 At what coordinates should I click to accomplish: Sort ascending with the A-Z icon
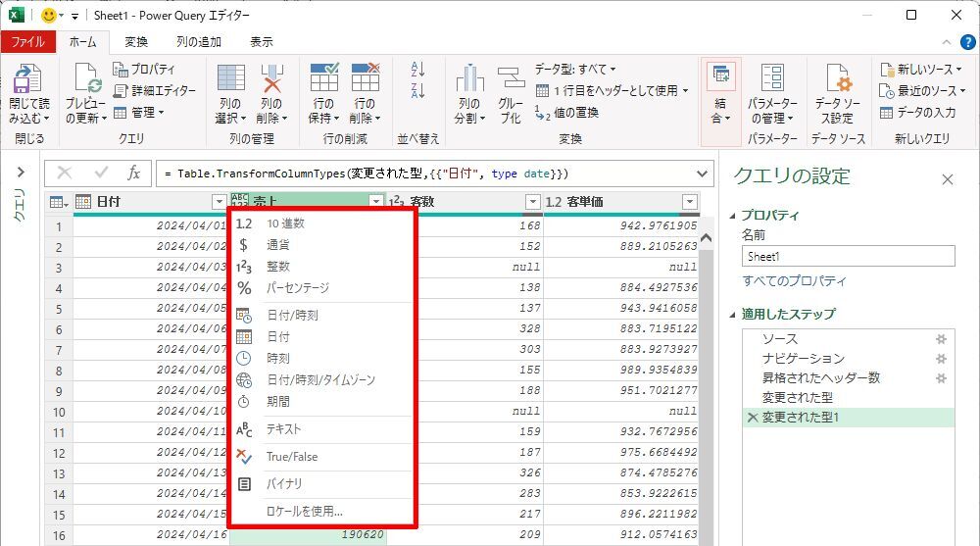click(418, 70)
